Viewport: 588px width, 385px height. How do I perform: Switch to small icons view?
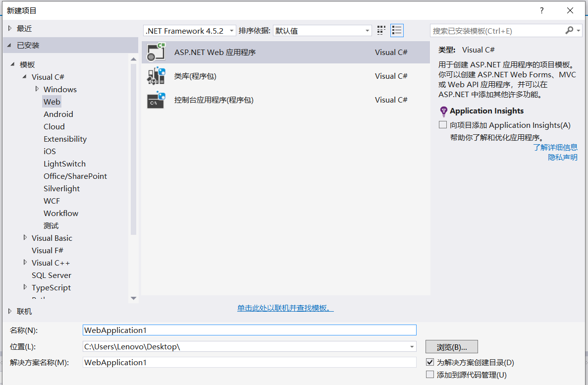(381, 31)
